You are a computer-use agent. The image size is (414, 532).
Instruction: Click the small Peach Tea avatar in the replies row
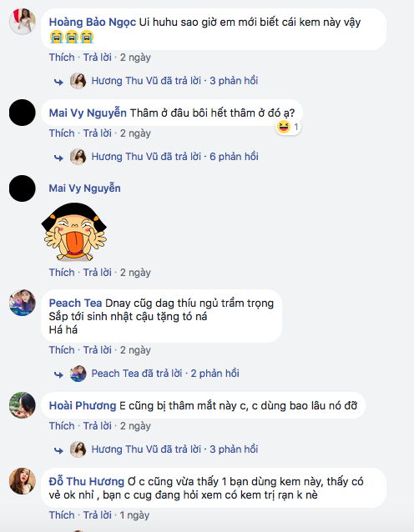click(78, 374)
